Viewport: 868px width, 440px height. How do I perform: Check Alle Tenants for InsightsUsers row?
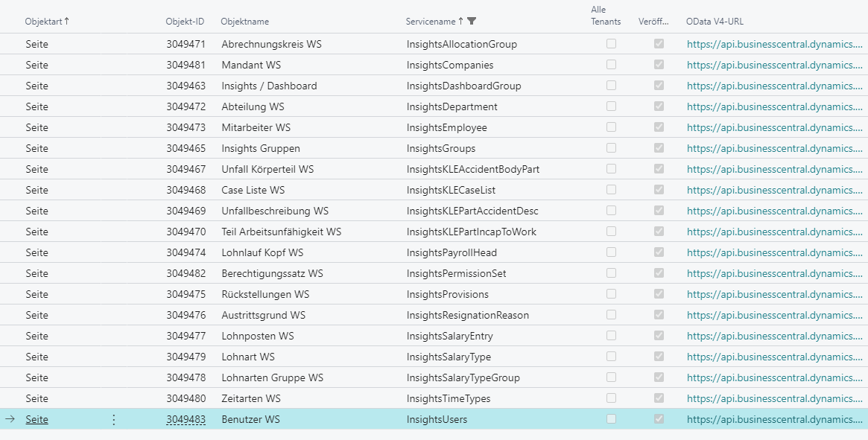[x=611, y=419]
